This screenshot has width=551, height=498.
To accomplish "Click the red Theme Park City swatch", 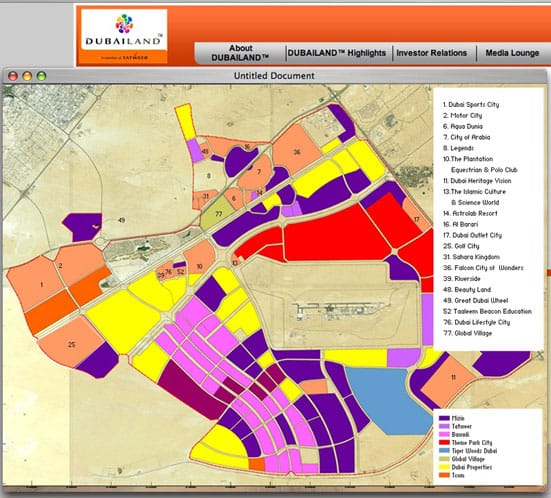I will [444, 442].
